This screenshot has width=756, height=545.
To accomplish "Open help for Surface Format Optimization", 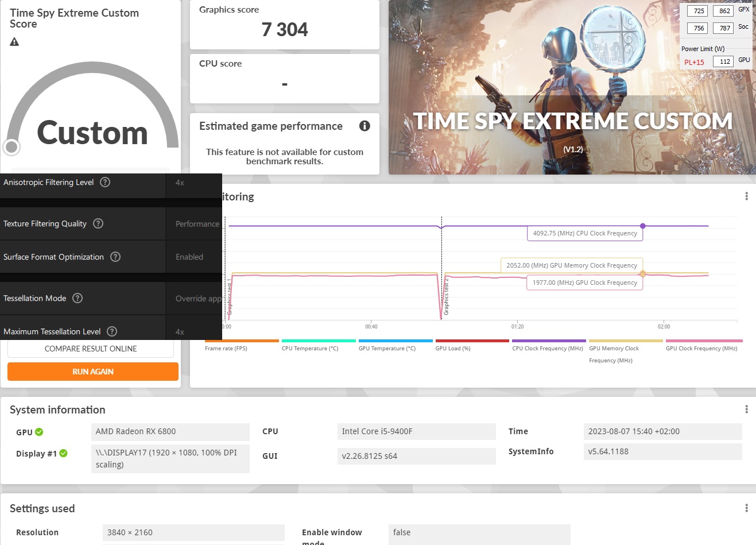I will tap(115, 257).
